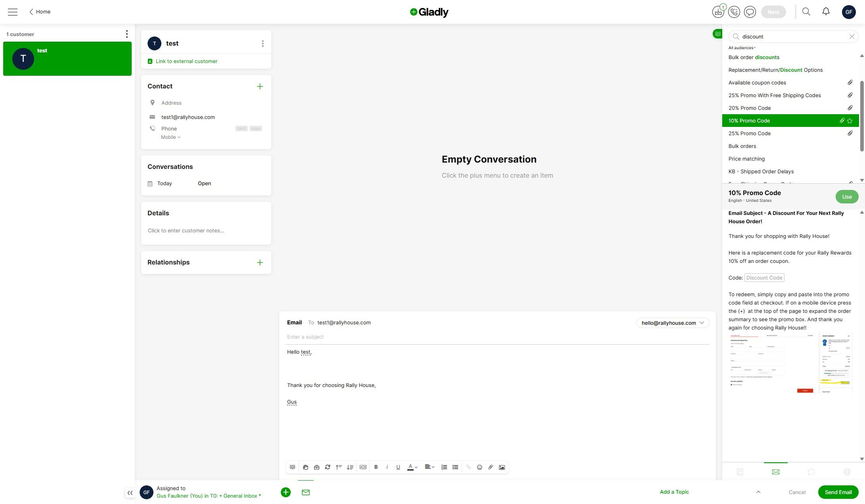Open the inbox icon with badge

(x=718, y=12)
